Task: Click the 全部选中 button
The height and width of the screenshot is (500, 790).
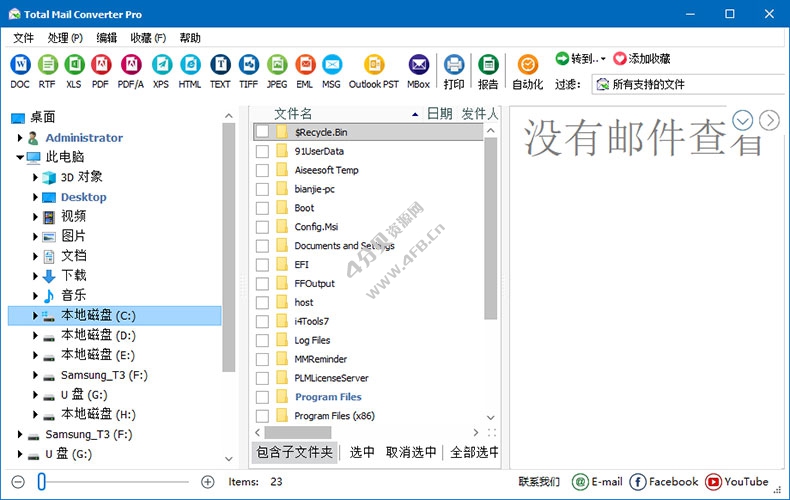Action: (x=474, y=452)
